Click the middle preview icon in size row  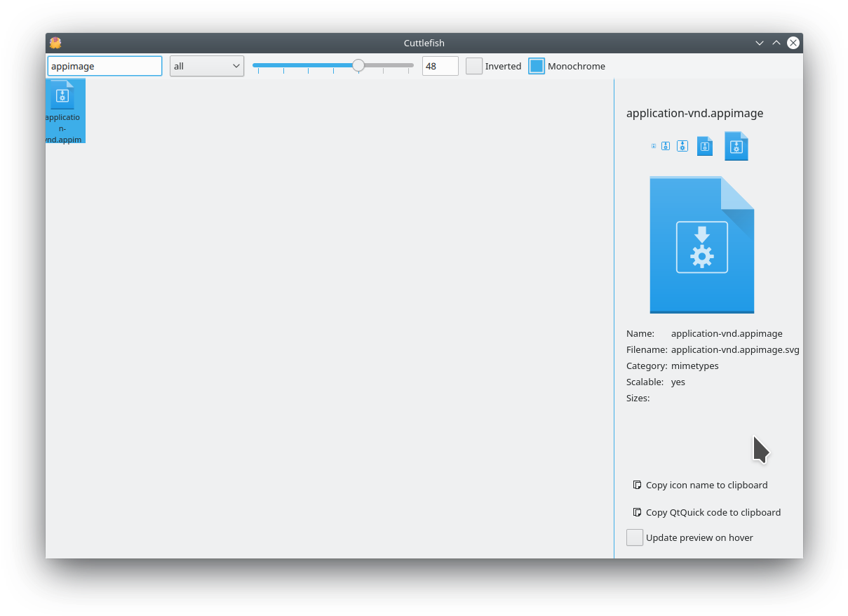(682, 146)
